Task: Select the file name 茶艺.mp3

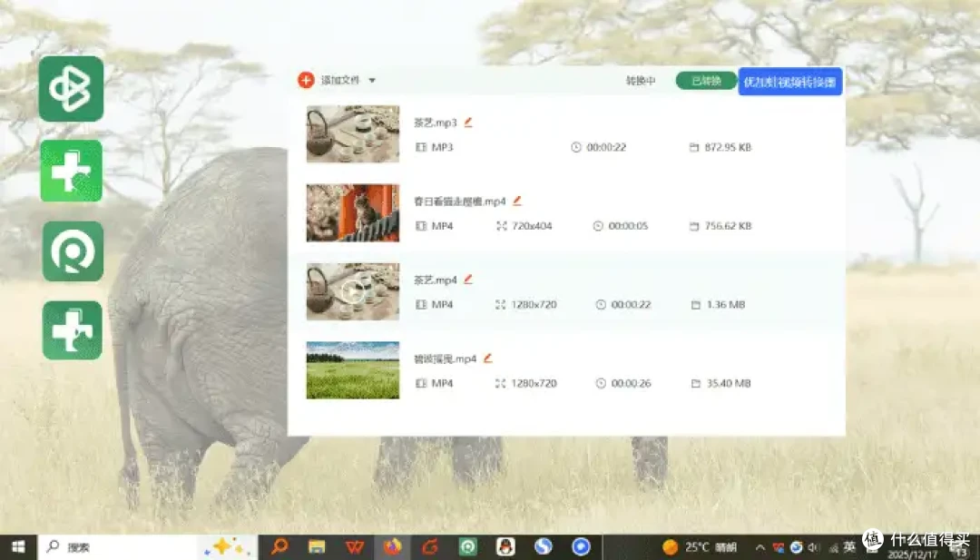Action: pos(436,123)
